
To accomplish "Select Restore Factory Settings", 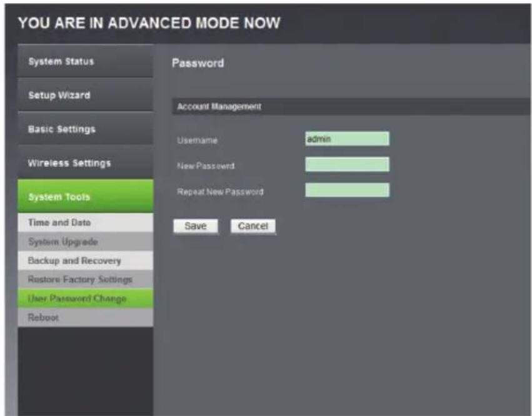I will coord(85,280).
